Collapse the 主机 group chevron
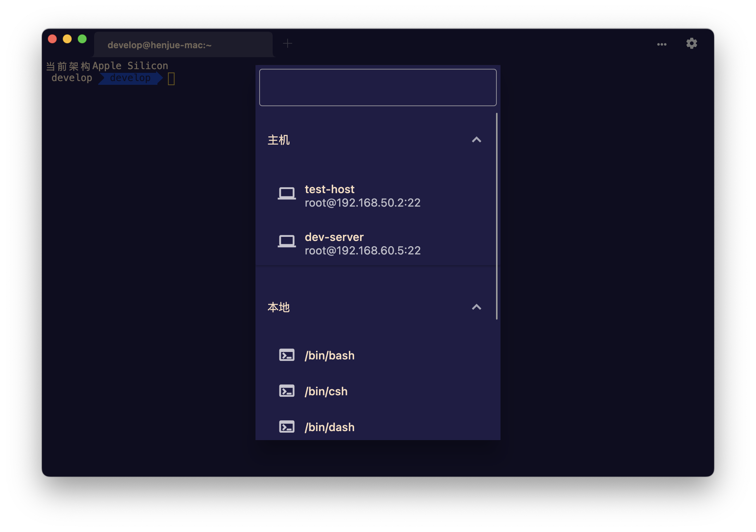756x532 pixels. [x=476, y=140]
